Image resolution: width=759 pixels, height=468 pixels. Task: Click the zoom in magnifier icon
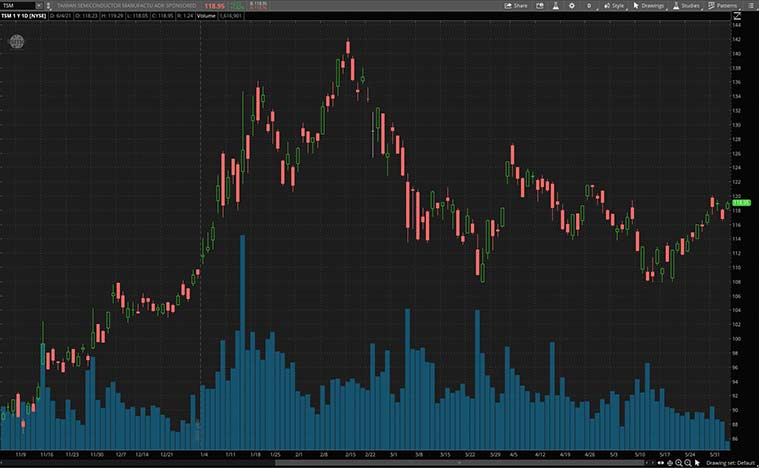tap(679, 463)
